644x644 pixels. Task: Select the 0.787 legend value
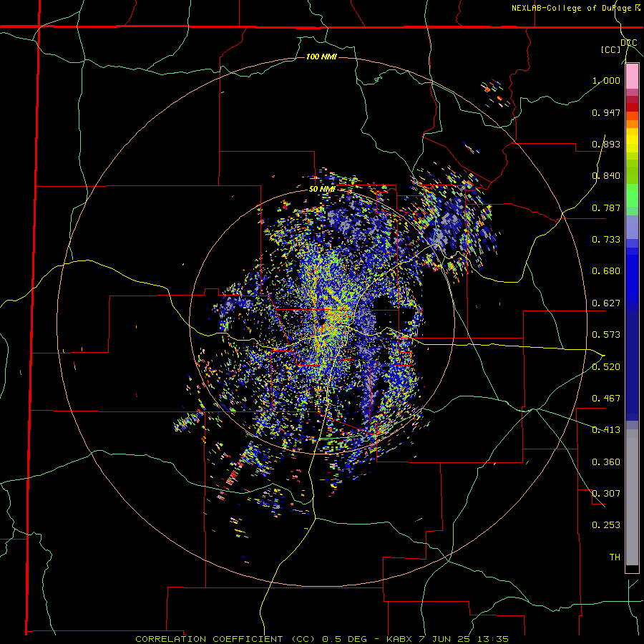point(606,208)
